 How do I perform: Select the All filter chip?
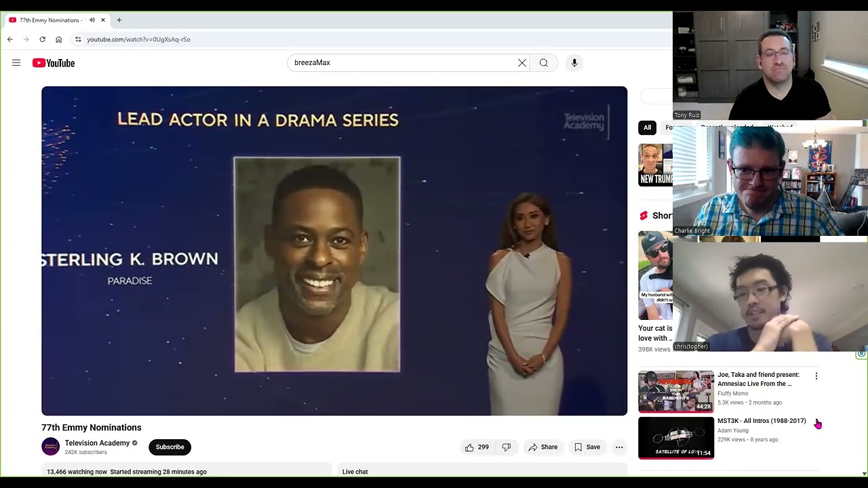click(x=648, y=127)
